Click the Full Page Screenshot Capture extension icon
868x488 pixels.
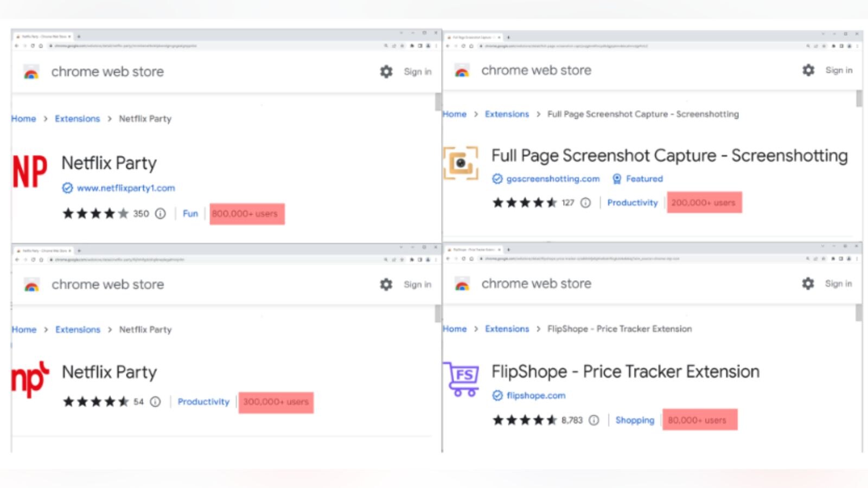(460, 162)
